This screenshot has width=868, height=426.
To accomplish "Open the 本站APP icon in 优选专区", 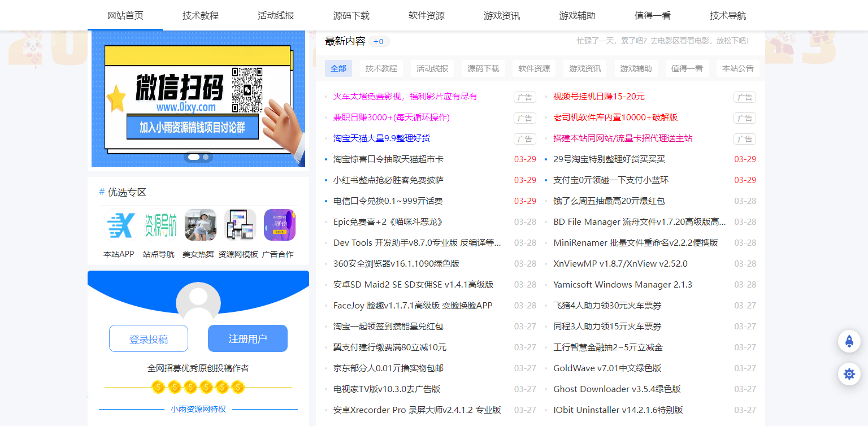I will click(x=119, y=225).
